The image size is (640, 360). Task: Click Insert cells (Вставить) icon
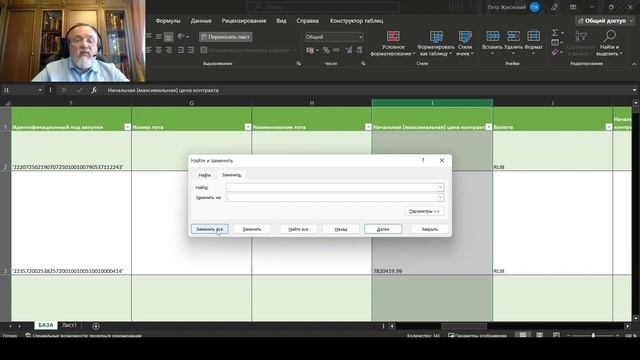coord(492,36)
